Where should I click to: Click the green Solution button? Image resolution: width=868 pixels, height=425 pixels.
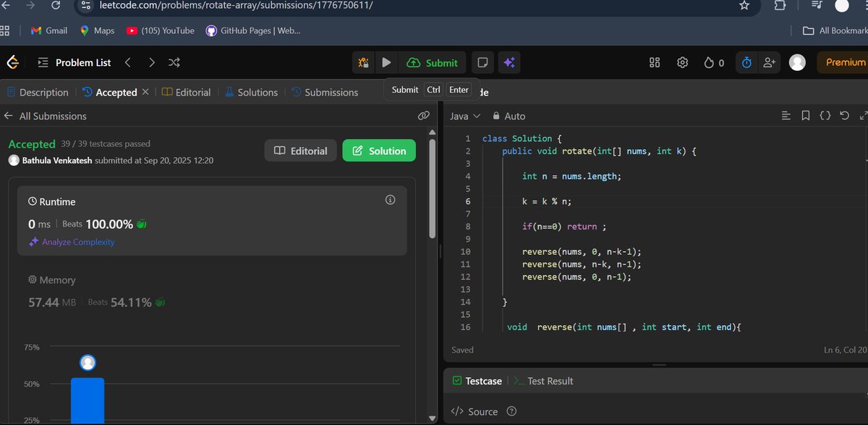coord(379,151)
